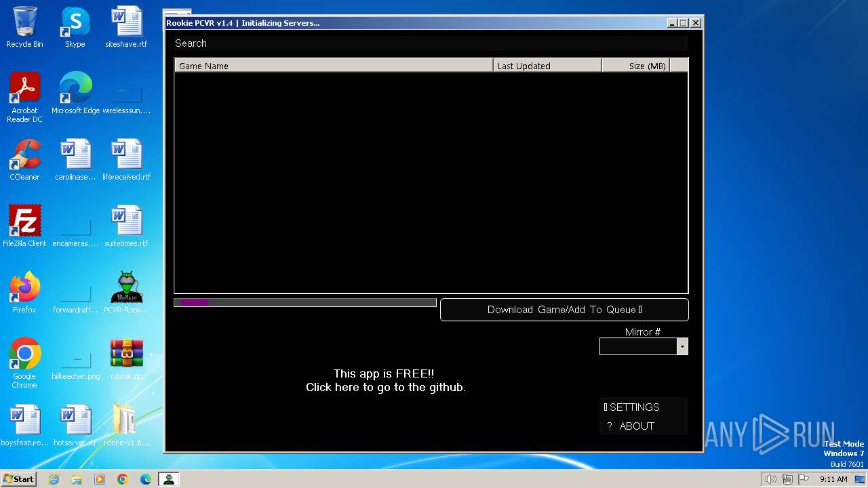Open the Recycle Bin desktop icon
The image size is (868, 488).
pos(24,27)
